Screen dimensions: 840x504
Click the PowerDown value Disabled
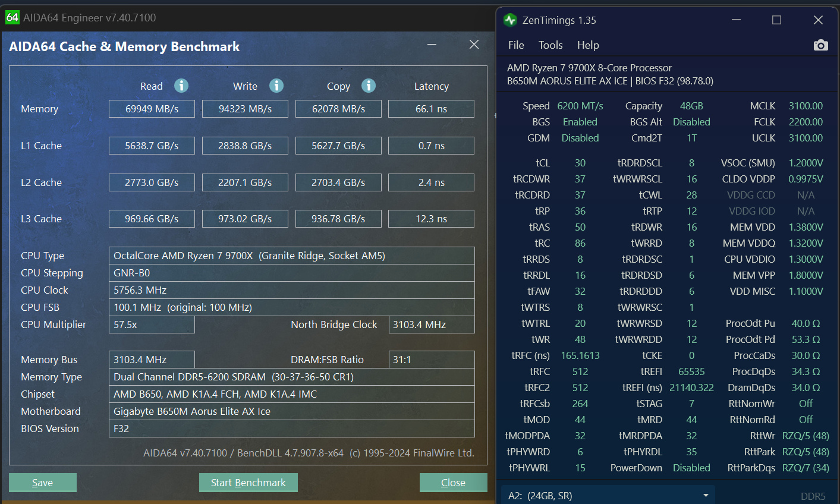pyautogui.click(x=691, y=468)
